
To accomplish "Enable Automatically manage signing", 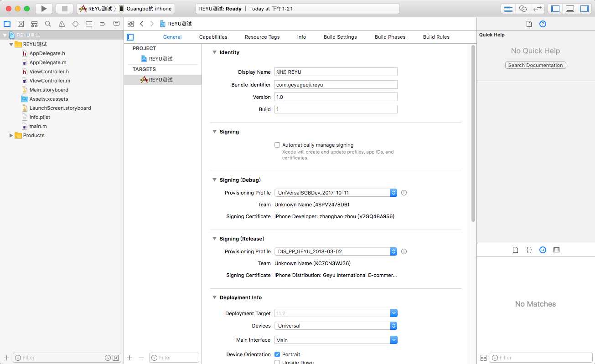I will tap(277, 145).
